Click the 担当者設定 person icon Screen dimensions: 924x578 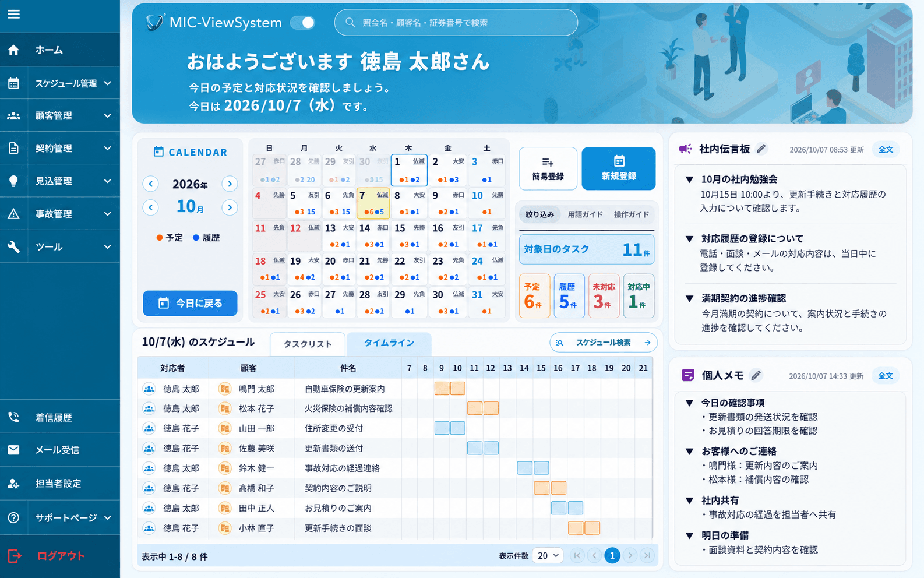tap(13, 484)
